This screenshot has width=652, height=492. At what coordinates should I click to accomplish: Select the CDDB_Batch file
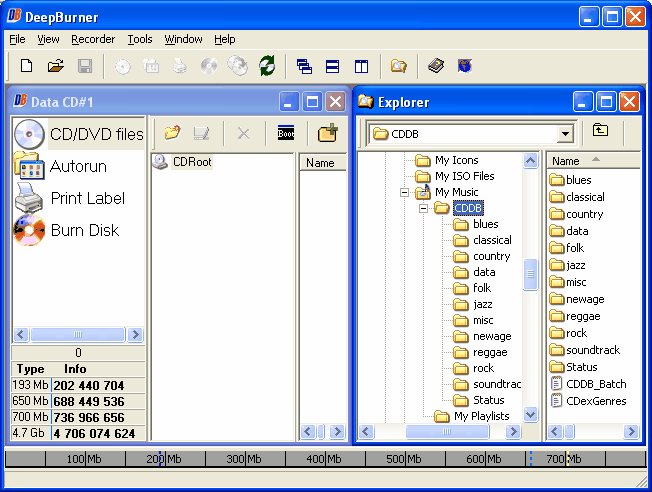(x=596, y=384)
